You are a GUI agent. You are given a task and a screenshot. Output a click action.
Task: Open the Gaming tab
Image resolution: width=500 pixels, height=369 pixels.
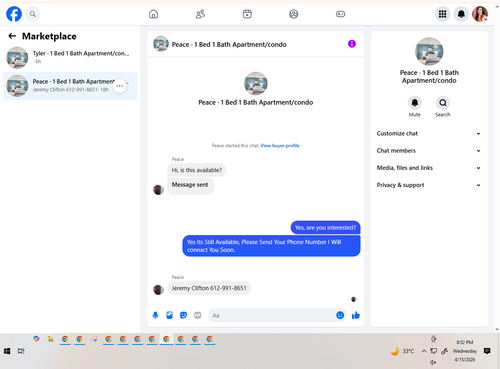pos(340,14)
